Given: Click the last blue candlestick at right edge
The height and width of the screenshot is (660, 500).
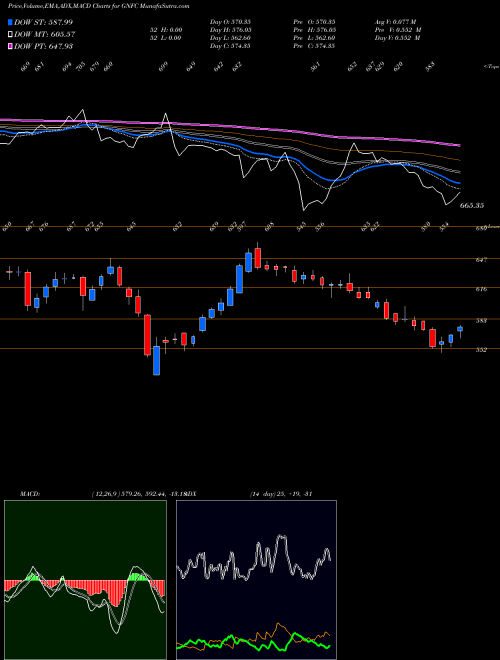Looking at the screenshot, I should (460, 329).
